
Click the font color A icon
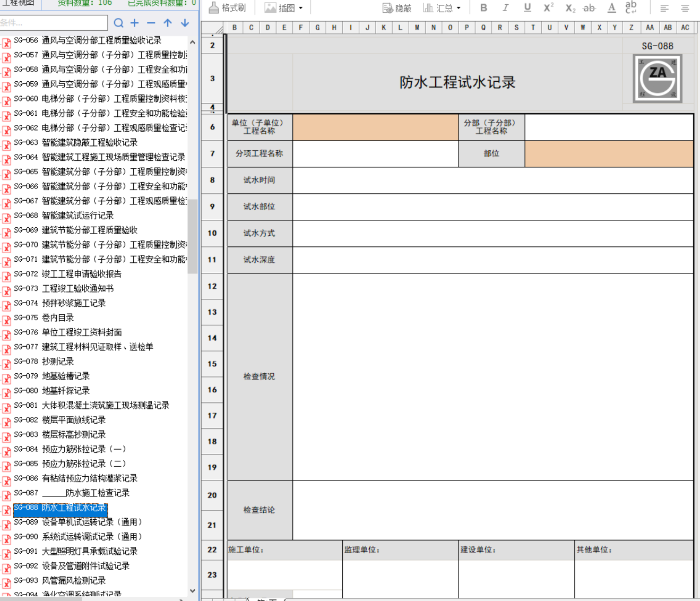click(x=612, y=7)
